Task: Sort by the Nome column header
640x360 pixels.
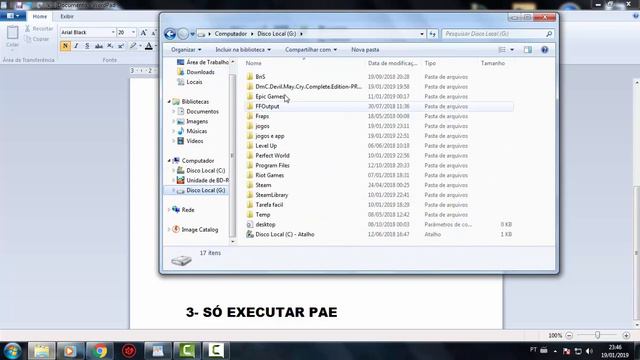Action: click(253, 63)
